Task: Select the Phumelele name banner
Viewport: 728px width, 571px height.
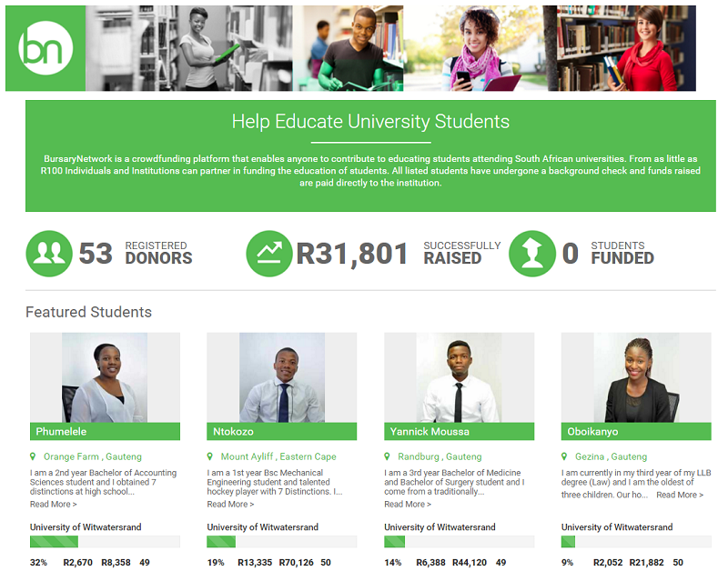Action: point(105,431)
